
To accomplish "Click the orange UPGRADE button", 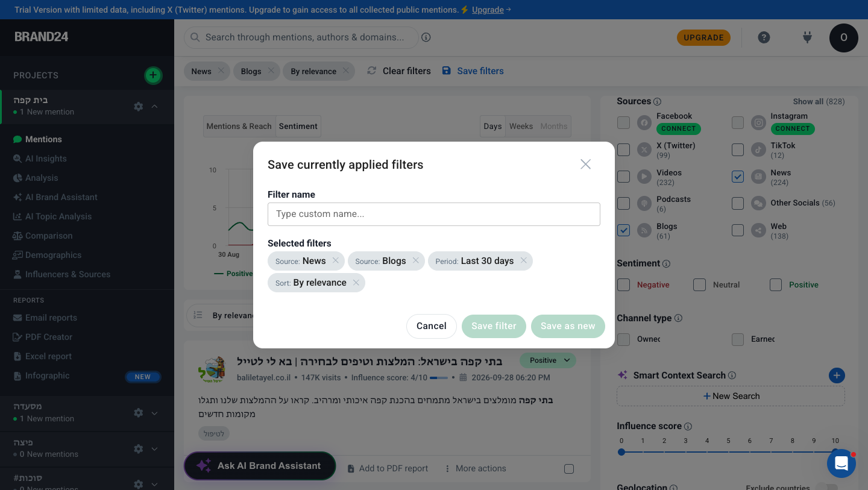I will (x=703, y=37).
